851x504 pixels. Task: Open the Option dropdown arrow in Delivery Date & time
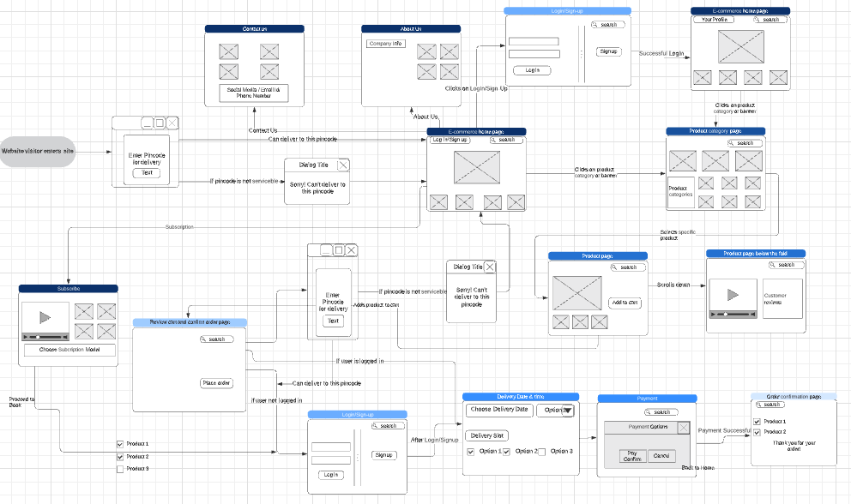pos(568,411)
